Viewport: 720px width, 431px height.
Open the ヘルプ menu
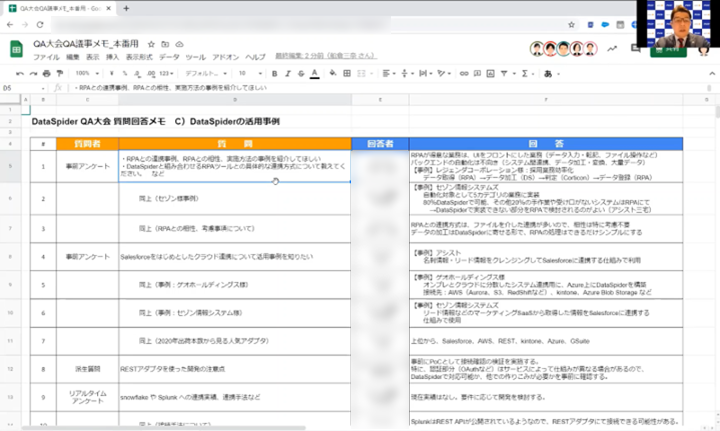255,57
